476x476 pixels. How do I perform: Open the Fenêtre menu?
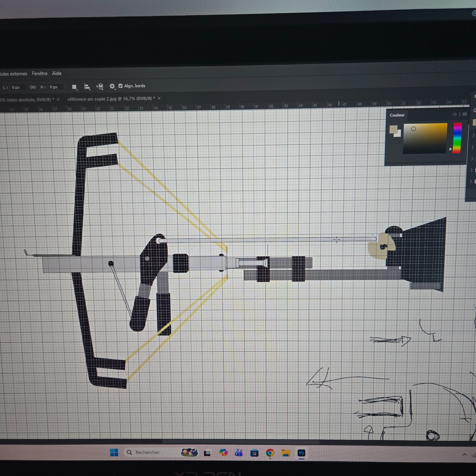click(40, 73)
